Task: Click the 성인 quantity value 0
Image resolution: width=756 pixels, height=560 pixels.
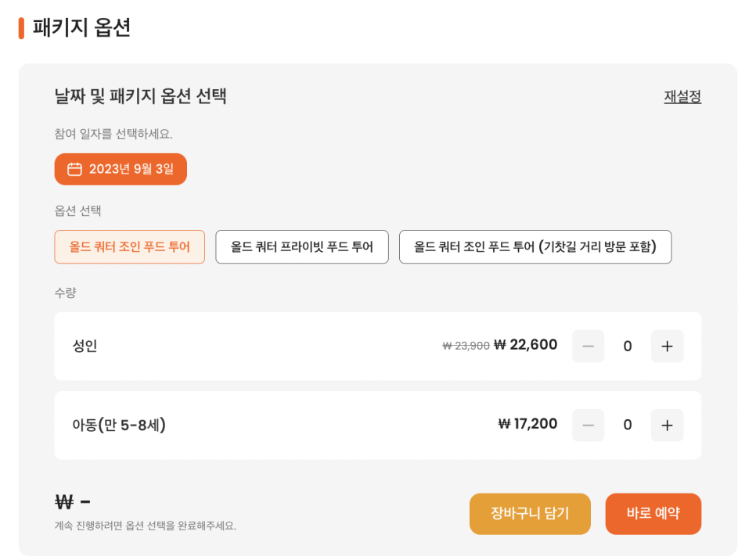Action: click(628, 346)
